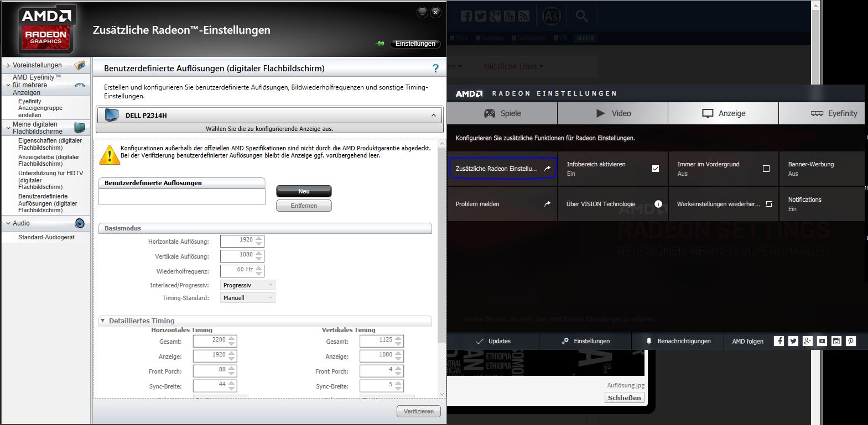Image resolution: width=868 pixels, height=425 pixels.
Task: Click the AMD Eyefinity sidebar icon
Action: point(80,85)
